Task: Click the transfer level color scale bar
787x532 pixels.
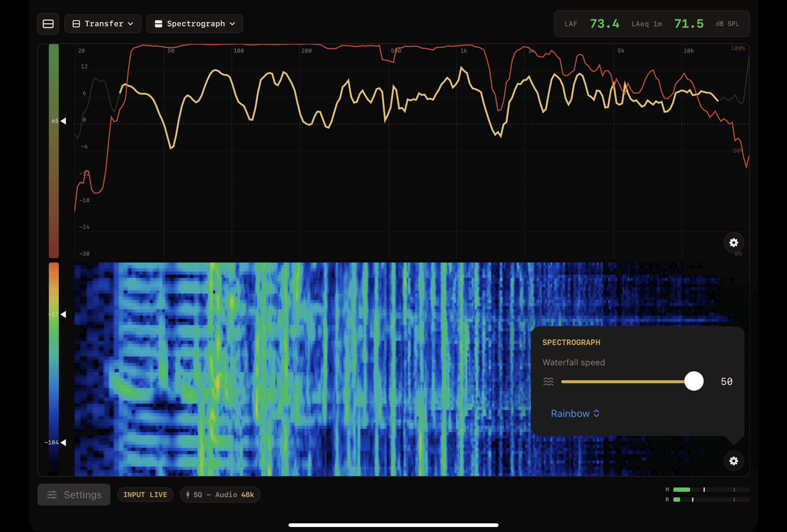Action: (x=54, y=151)
